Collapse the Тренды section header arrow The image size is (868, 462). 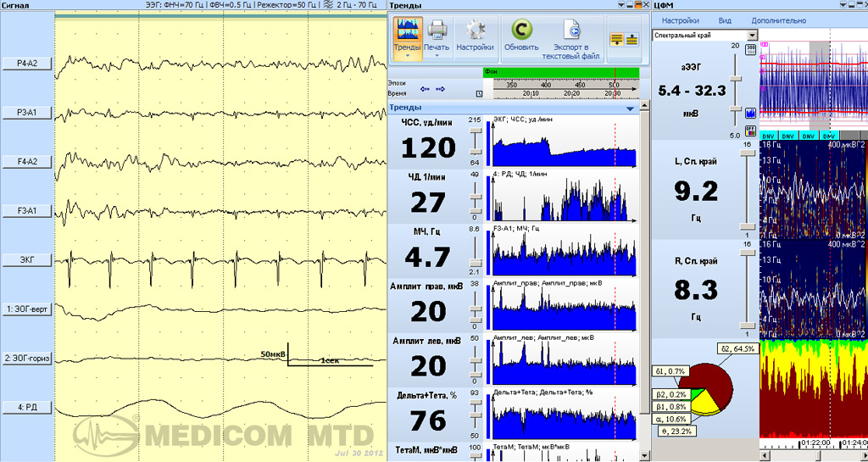tap(630, 109)
